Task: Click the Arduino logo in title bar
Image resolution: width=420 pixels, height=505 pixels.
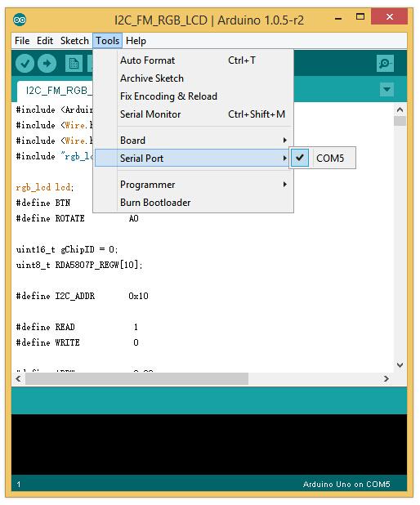Action: click(x=20, y=20)
